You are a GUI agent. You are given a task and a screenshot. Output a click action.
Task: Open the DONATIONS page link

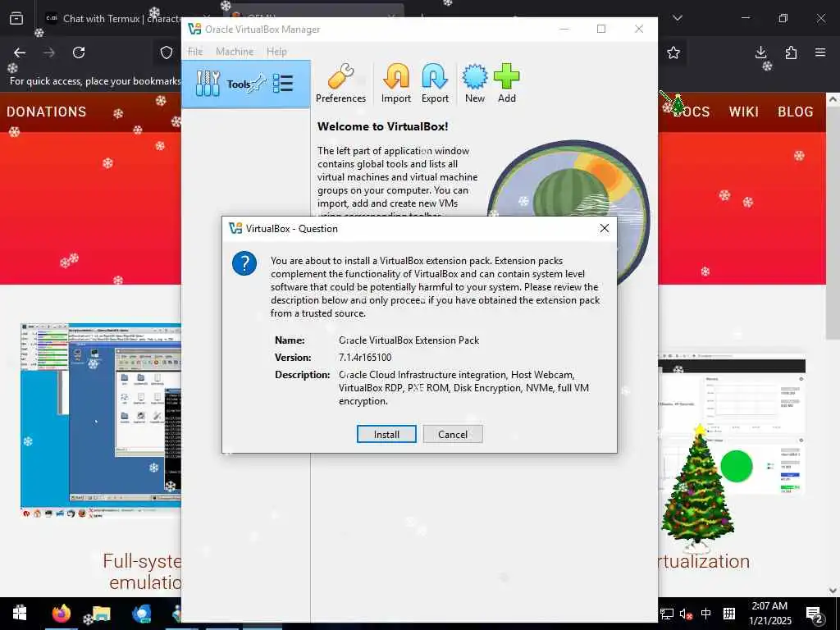click(47, 112)
